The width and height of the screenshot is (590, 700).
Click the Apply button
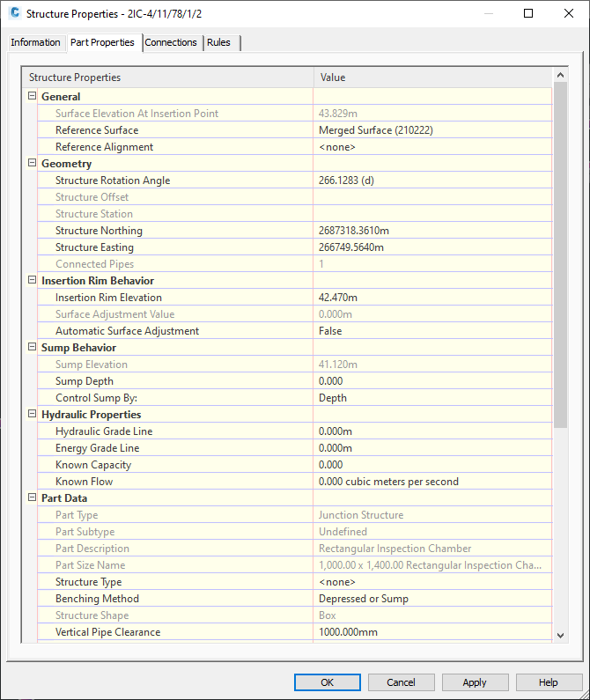click(x=475, y=682)
